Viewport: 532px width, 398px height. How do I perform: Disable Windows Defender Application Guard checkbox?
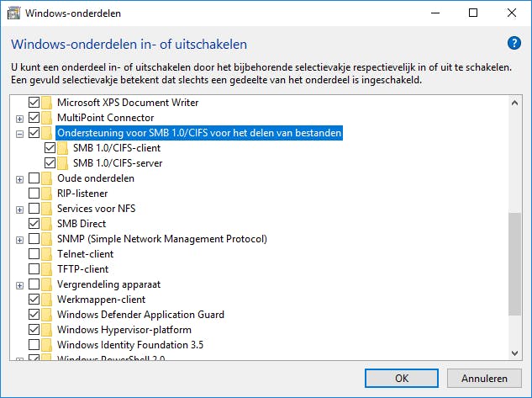pos(34,315)
